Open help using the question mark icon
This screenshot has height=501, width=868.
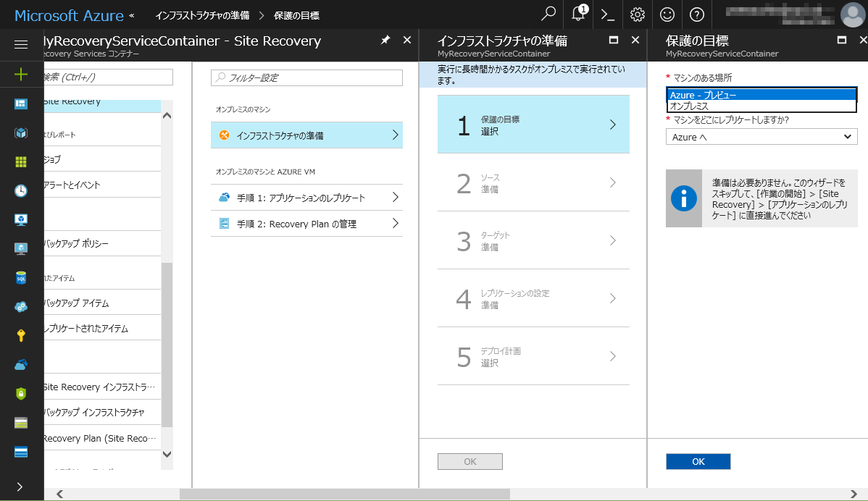(x=696, y=14)
